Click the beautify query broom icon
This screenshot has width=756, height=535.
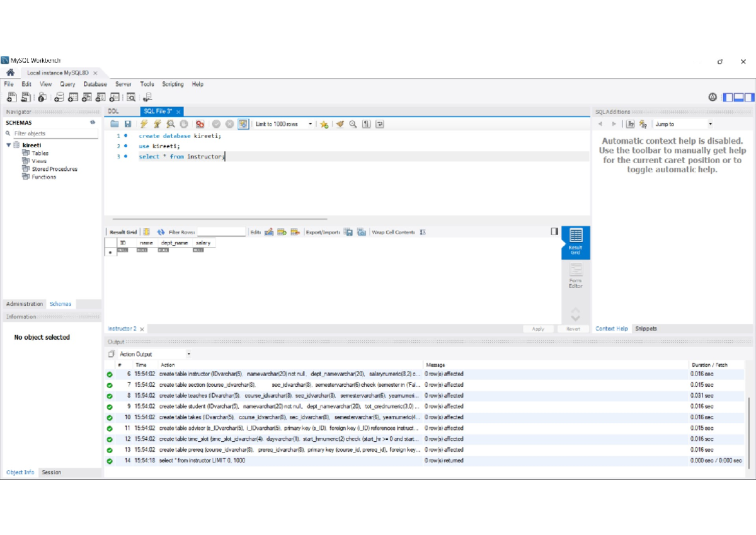click(340, 124)
